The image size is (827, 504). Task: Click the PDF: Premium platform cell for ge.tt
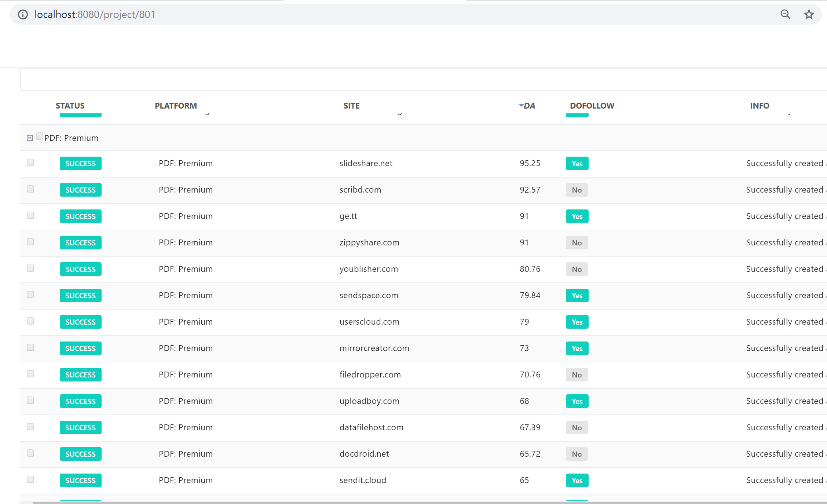click(186, 216)
